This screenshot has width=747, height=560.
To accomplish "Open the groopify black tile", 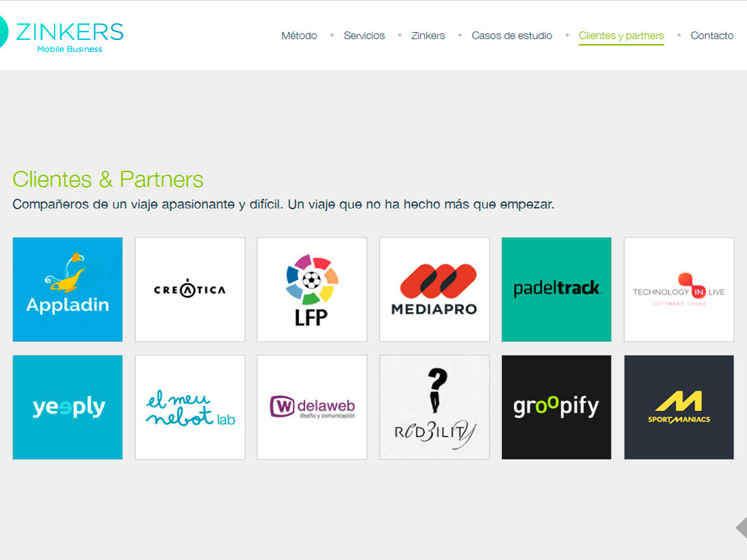I will 557,407.
